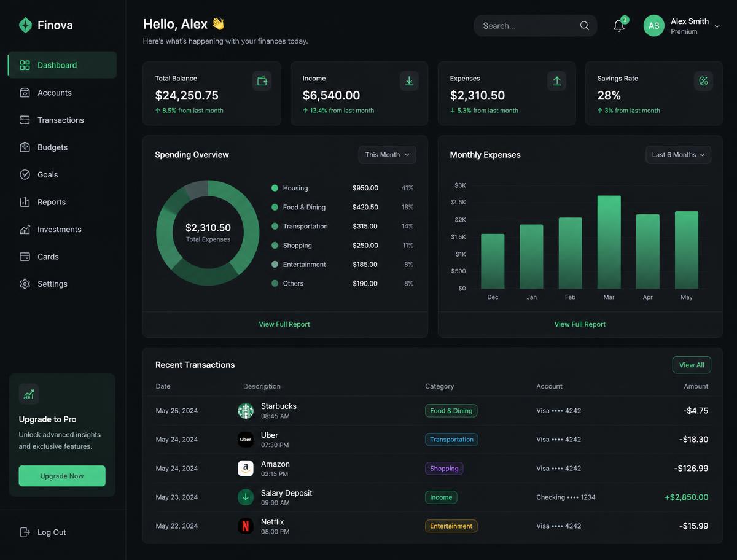Click the Log Out door icon

(25, 532)
